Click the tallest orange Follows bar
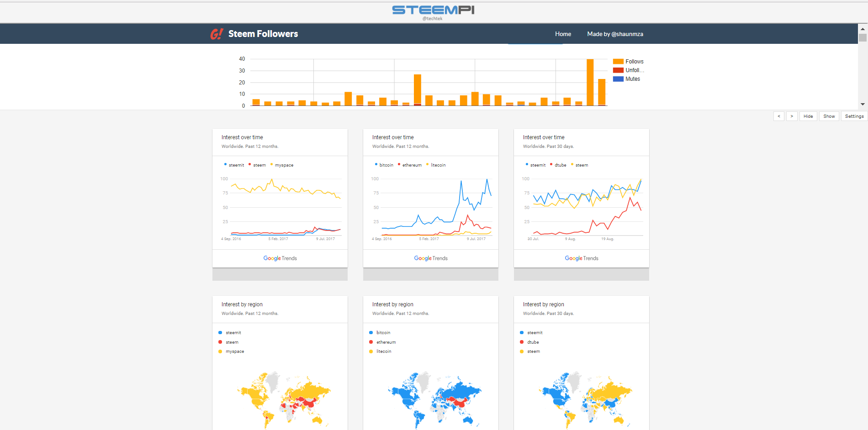This screenshot has height=430, width=868. tap(590, 82)
